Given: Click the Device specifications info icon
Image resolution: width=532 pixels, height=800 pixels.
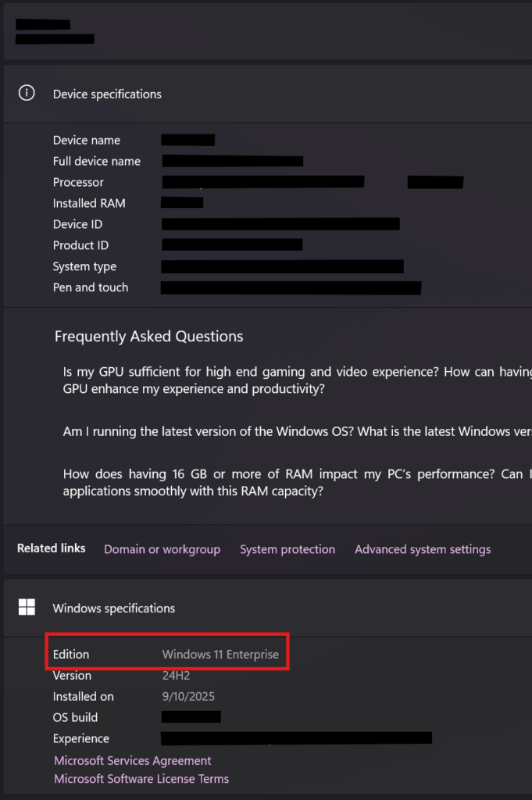Looking at the screenshot, I should coord(27,93).
